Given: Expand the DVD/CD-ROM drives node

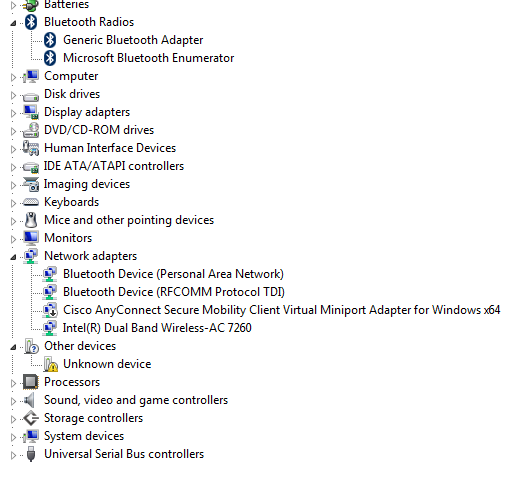Looking at the screenshot, I should coord(13,131).
